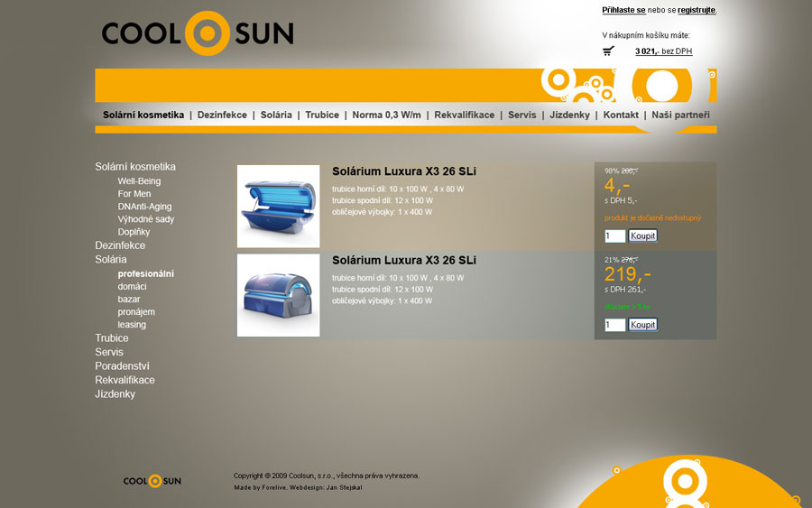Select bazar subcategory

click(128, 300)
